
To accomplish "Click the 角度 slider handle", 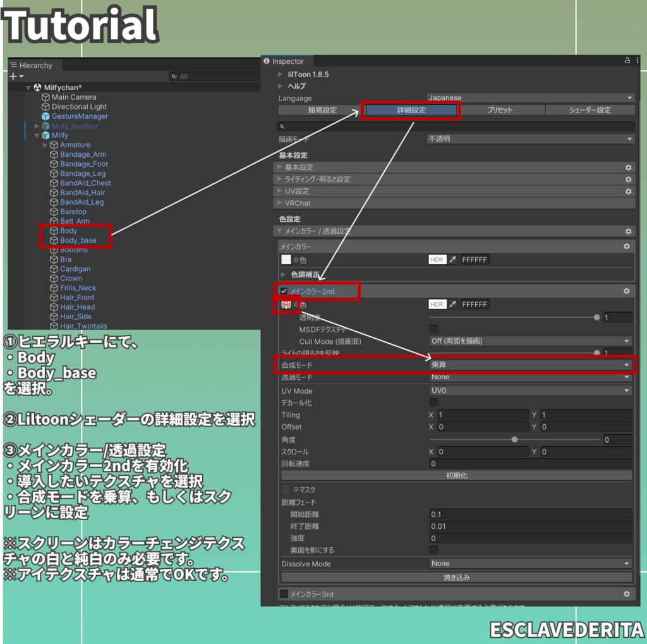I will tap(514, 439).
